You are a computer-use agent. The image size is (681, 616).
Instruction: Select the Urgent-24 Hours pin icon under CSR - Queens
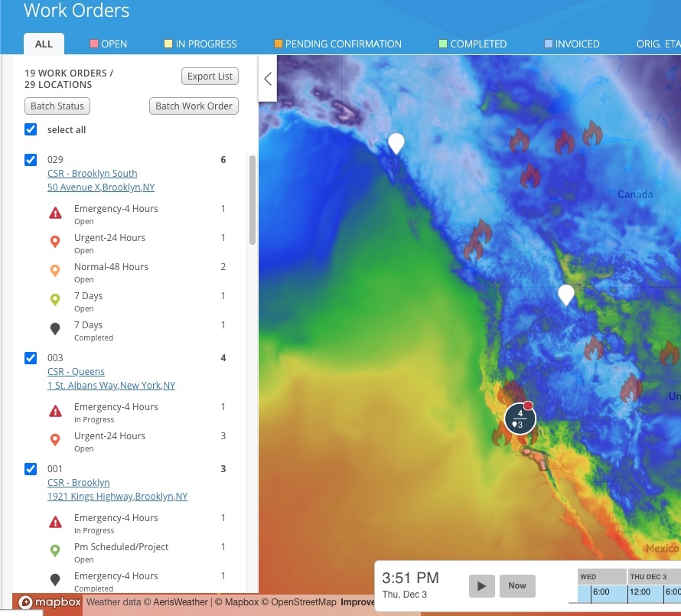click(55, 440)
